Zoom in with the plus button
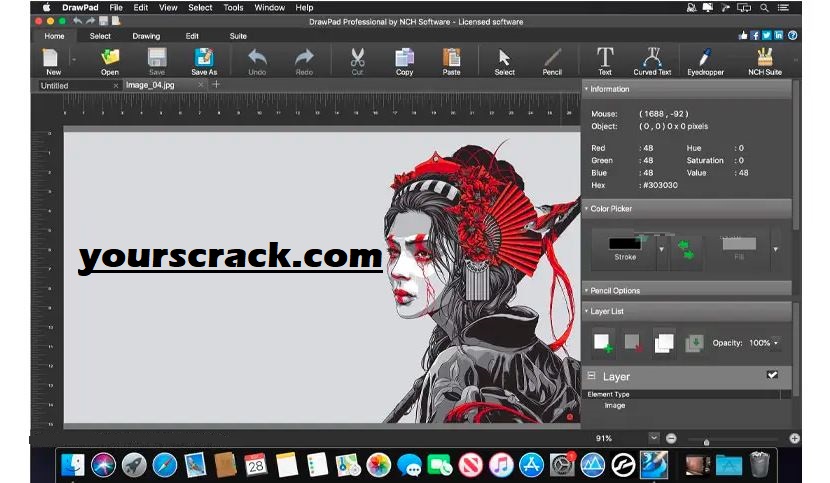Screen dimensions: 830x483 (795, 439)
